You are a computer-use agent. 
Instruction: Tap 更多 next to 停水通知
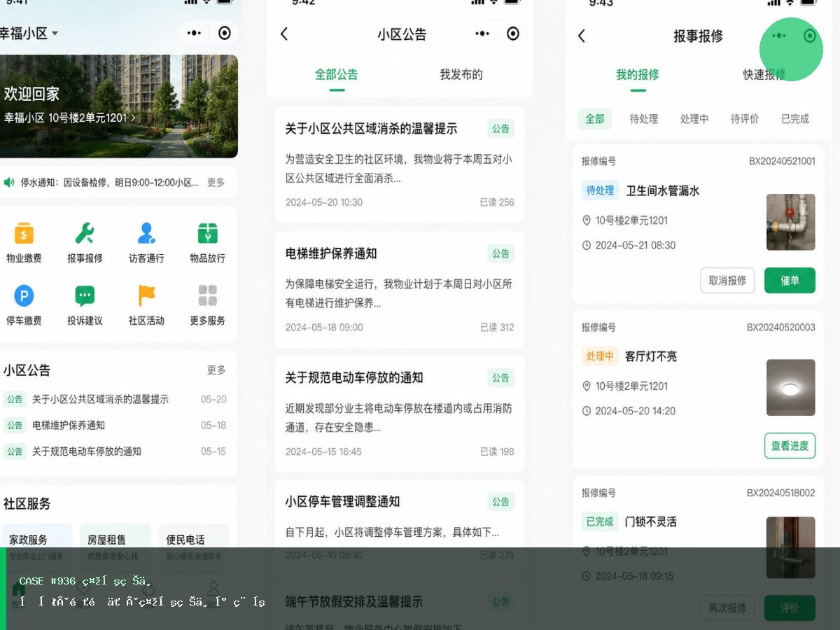coord(216,182)
